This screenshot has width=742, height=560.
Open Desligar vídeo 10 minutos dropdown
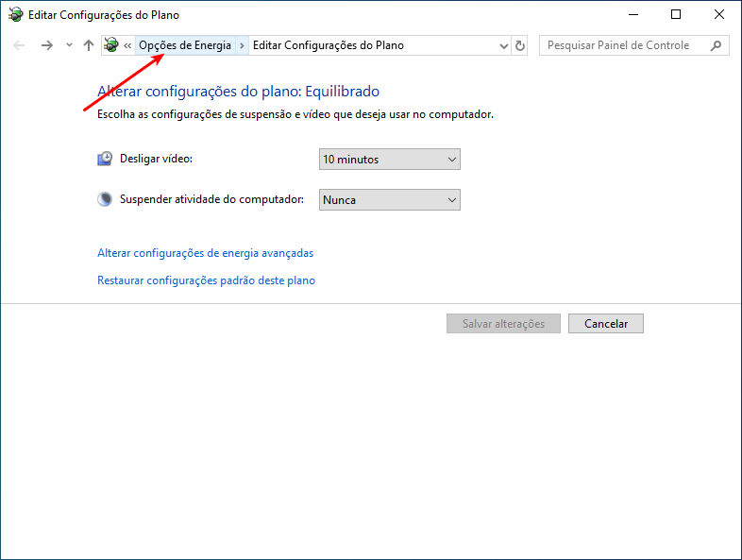[x=390, y=160]
